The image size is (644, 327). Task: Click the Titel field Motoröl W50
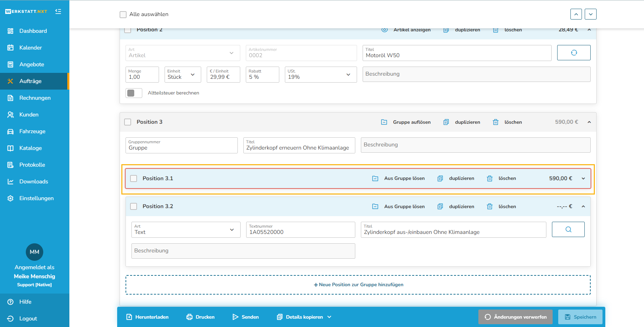pyautogui.click(x=457, y=53)
